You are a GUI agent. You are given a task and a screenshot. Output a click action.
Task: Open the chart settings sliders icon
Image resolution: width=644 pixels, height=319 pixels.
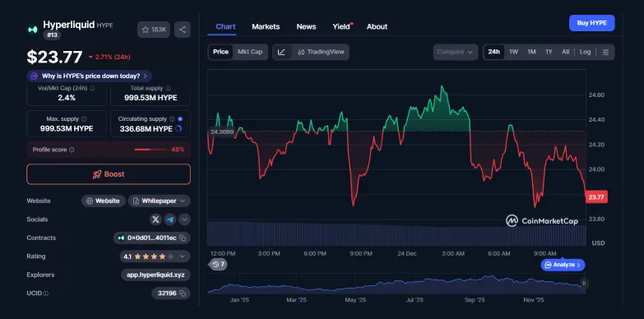point(605,52)
